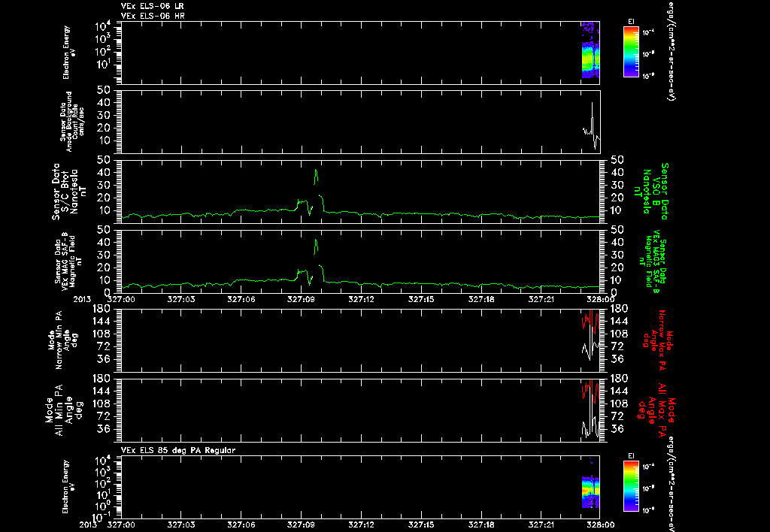The width and height of the screenshot is (770, 532).
Task: Click "327:06" on the magnetic field time axis
Action: (241, 299)
